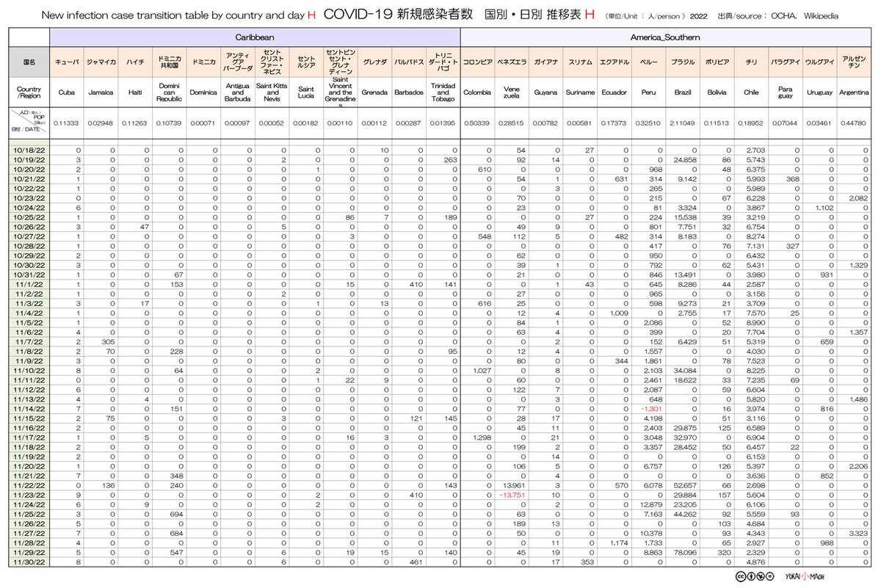Click Argentina value 2,206

pos(858,465)
